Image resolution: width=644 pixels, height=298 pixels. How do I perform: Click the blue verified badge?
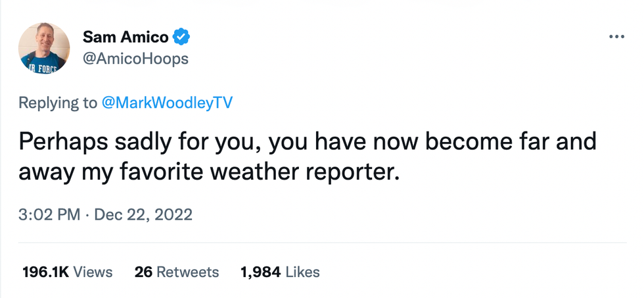(x=181, y=37)
